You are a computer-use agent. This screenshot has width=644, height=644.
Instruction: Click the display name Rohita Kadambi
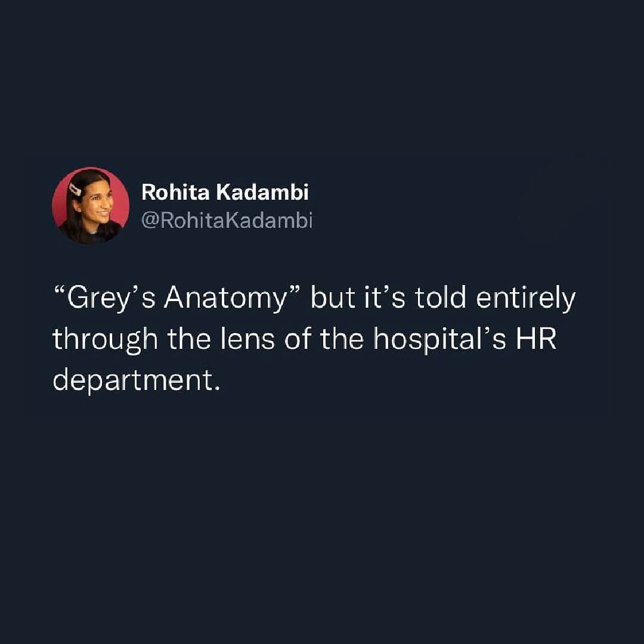pyautogui.click(x=225, y=192)
